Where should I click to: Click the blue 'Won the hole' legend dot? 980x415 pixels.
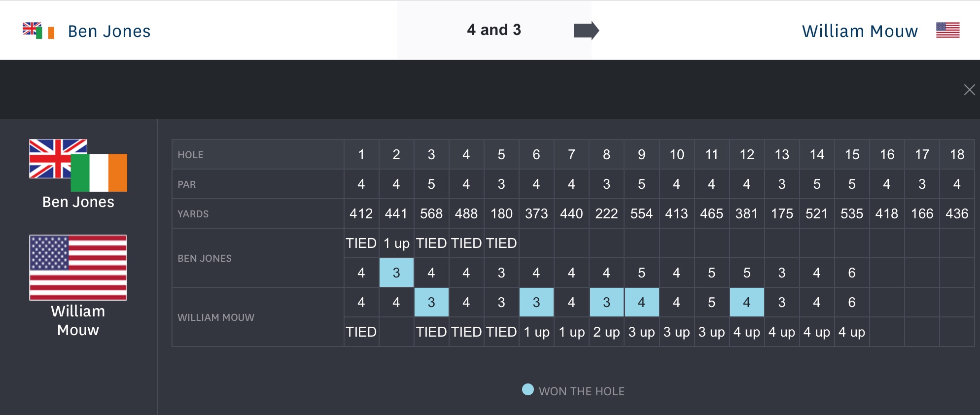[x=527, y=390]
